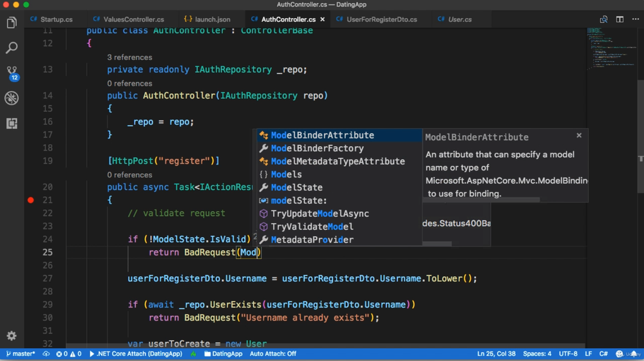Open the editor More Actions ellipsis
The image size is (644, 361).
[636, 19]
